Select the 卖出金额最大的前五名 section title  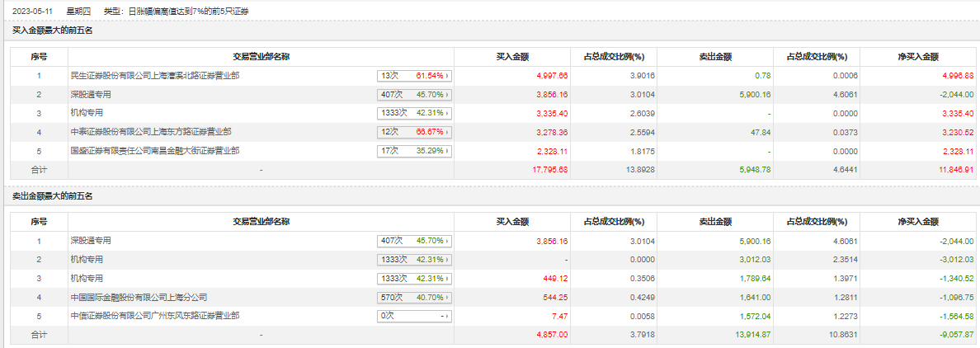coord(52,196)
